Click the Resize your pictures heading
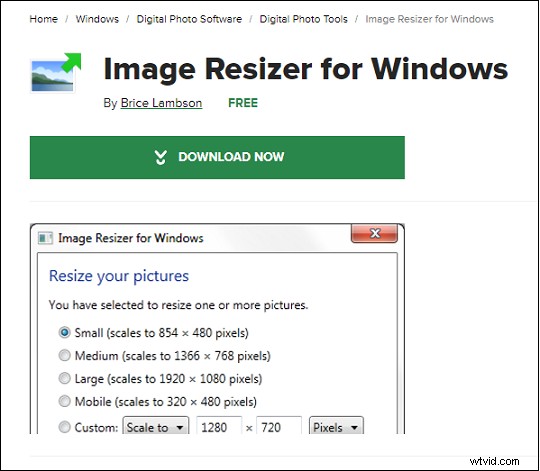 pyautogui.click(x=119, y=276)
